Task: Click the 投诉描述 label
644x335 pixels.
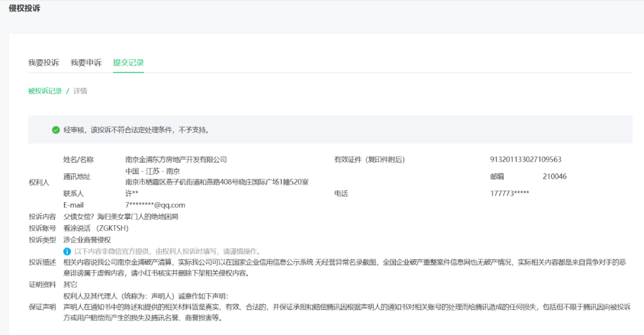Action: tap(42, 262)
